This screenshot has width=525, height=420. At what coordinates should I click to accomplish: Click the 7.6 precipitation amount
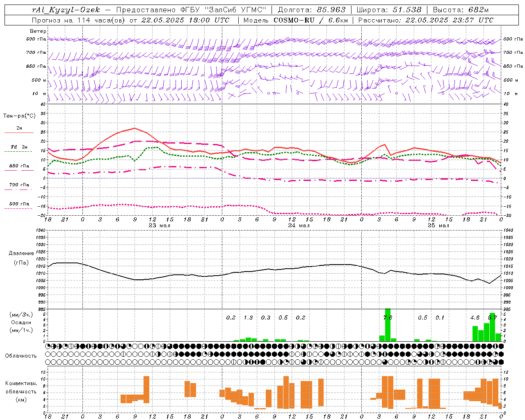pos(388,318)
